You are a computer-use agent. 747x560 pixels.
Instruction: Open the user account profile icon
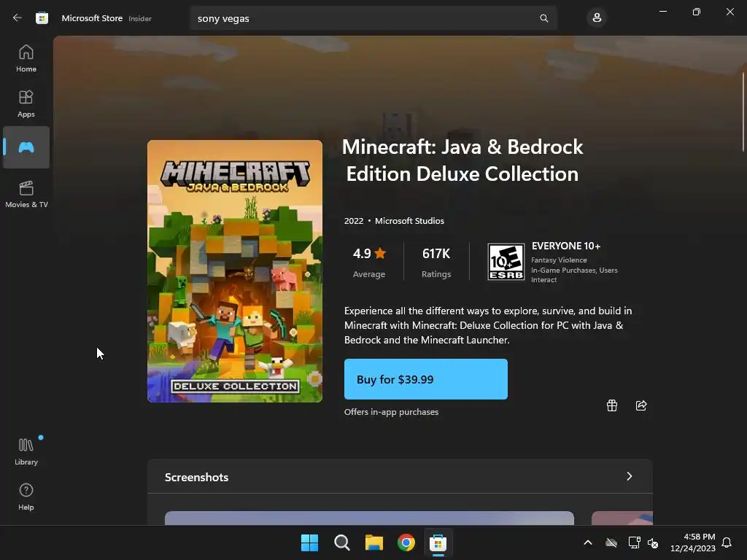coord(597,18)
